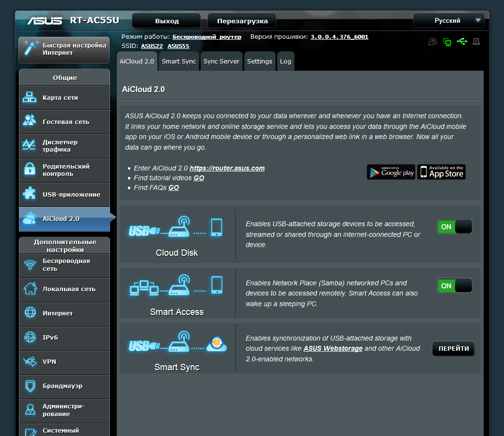Click the Общие section header
Viewport: 504px width, 436px height.
pos(64,78)
